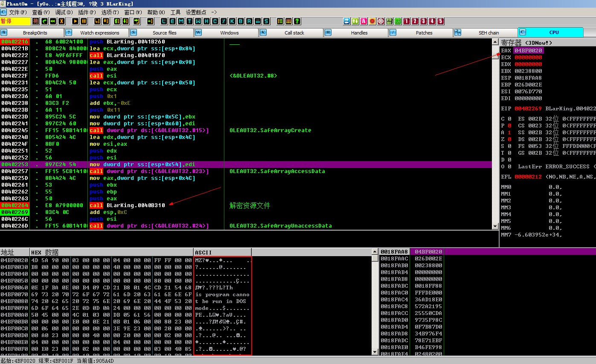Screen dimensions: 596x364
Task: Open the Patches slash toolbar icon
Action: pyautogui.click(x=224, y=21)
